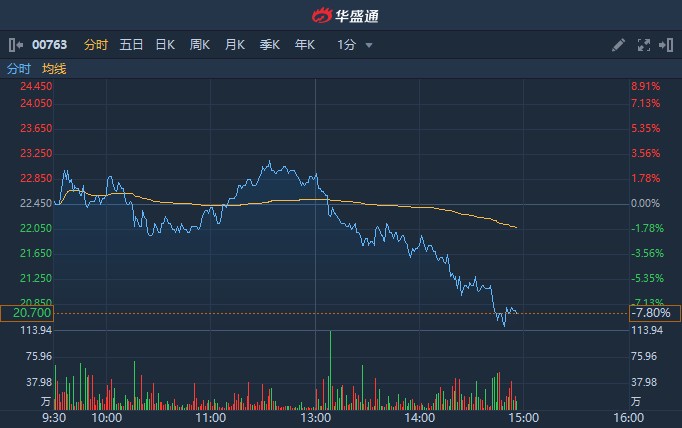Click the -3.56% percent axis label
This screenshot has width=682, height=428.
click(647, 253)
